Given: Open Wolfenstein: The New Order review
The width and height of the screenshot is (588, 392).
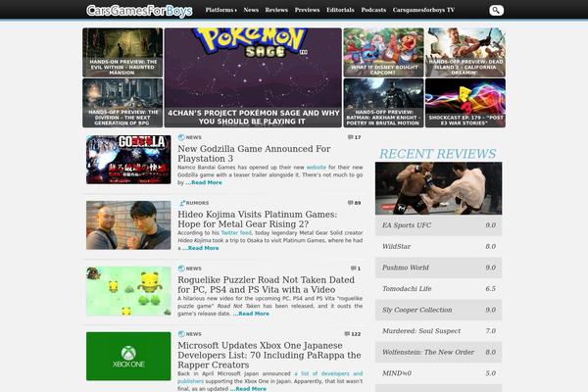Looking at the screenshot, I should 438,352.
